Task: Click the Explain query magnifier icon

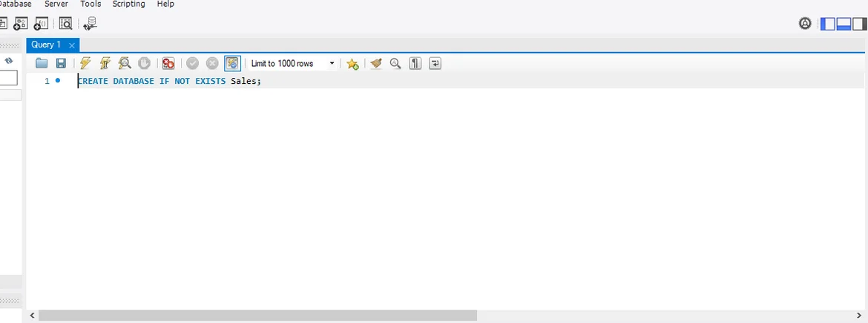Action: click(x=125, y=64)
